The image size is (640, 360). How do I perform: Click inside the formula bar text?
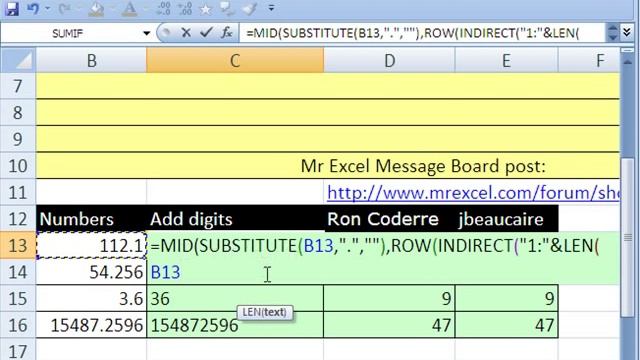[x=412, y=33]
